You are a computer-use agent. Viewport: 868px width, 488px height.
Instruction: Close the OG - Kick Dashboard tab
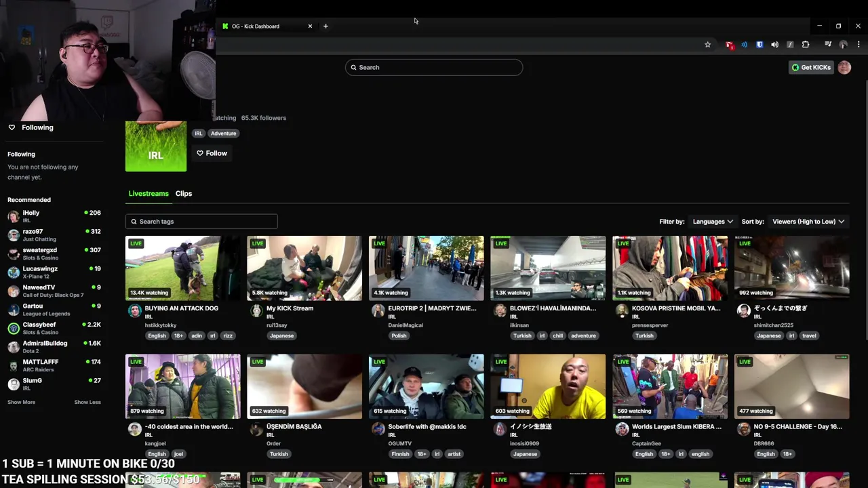pos(310,26)
